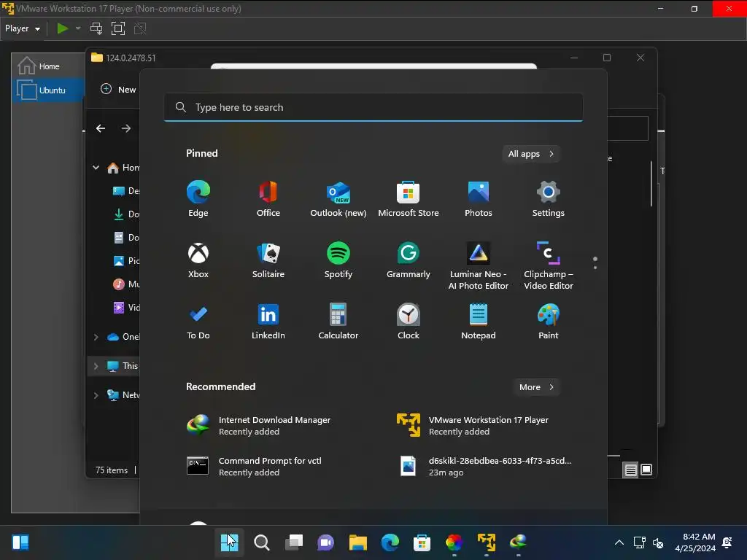Switch Explorer to large icons view
747x560 pixels.
tap(646, 470)
